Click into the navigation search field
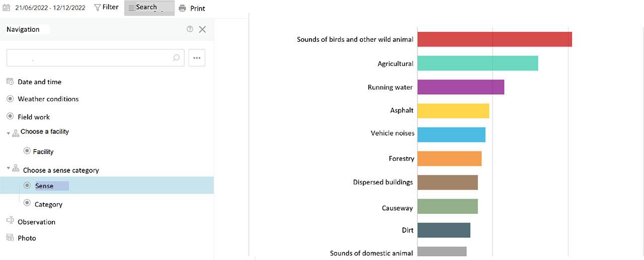The height and width of the screenshot is (260, 644). point(91,58)
